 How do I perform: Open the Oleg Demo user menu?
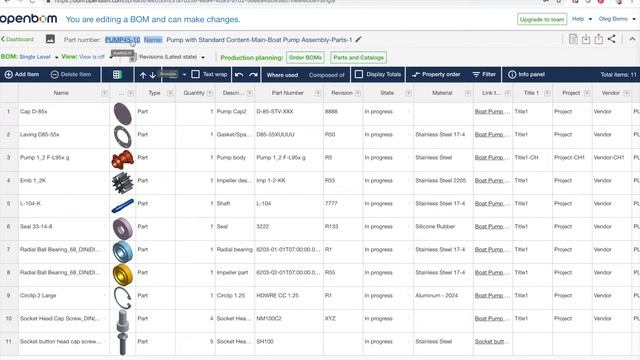click(617, 19)
